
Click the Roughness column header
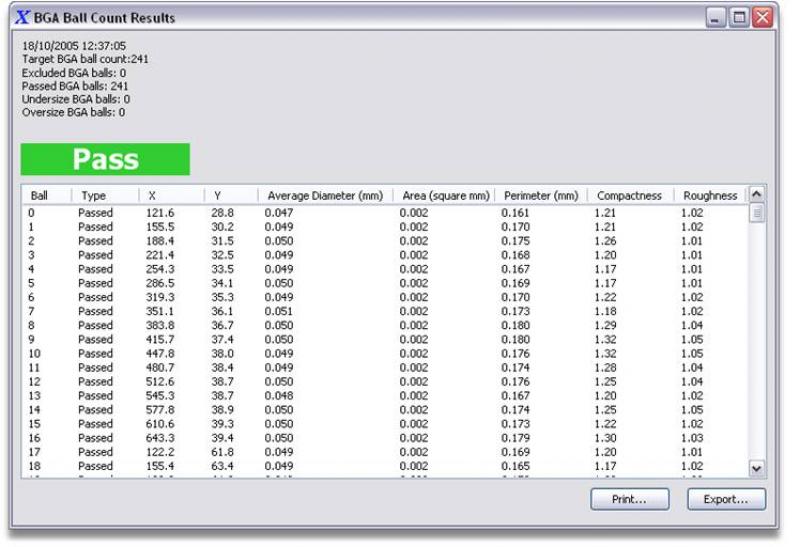pos(709,196)
